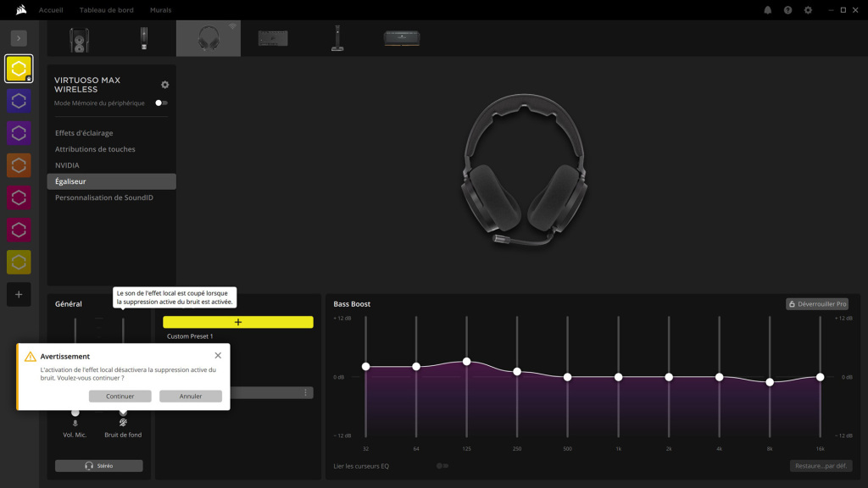The height and width of the screenshot is (488, 868).
Task: Click the 4k EQ slider handle
Action: tap(719, 377)
